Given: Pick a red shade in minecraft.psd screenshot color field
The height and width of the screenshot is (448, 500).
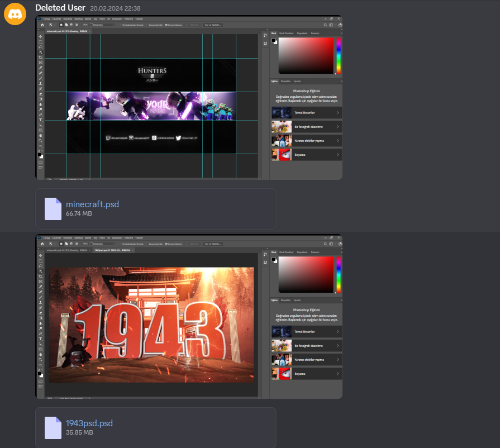Looking at the screenshot, I should (306, 55).
